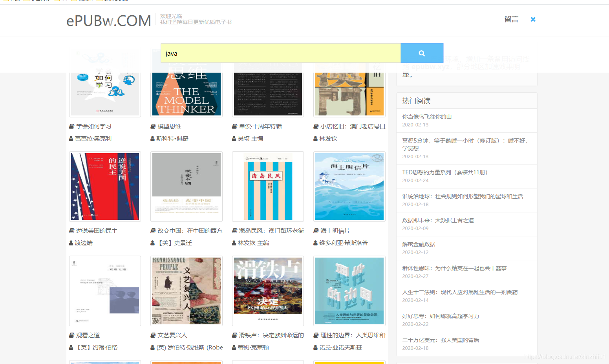Click the book icon beside 文艺复兴人
609x364 pixels.
coord(153,335)
